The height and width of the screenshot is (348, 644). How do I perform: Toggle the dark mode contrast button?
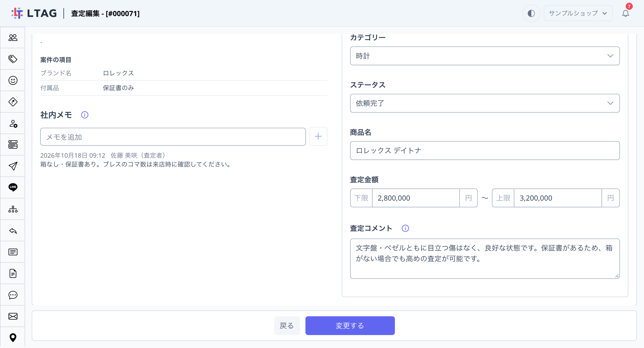point(531,13)
